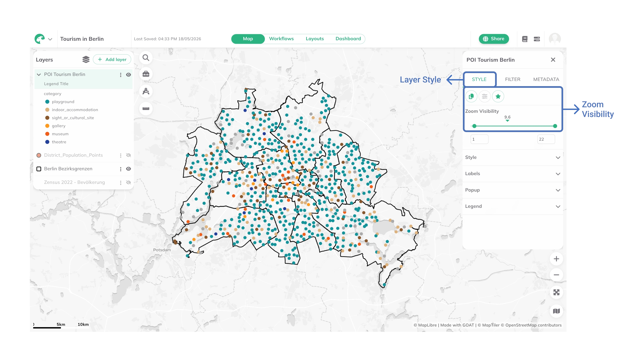Copy the layer style icon
This screenshot has height=362, width=644.
pyautogui.click(x=471, y=96)
